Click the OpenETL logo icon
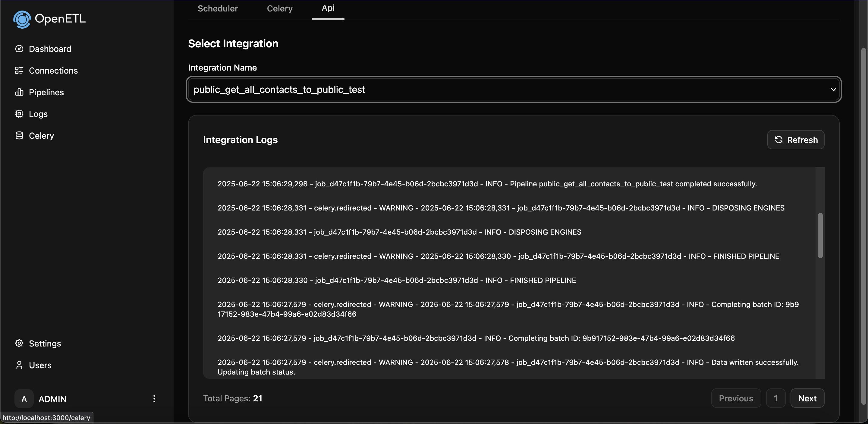 [22, 19]
